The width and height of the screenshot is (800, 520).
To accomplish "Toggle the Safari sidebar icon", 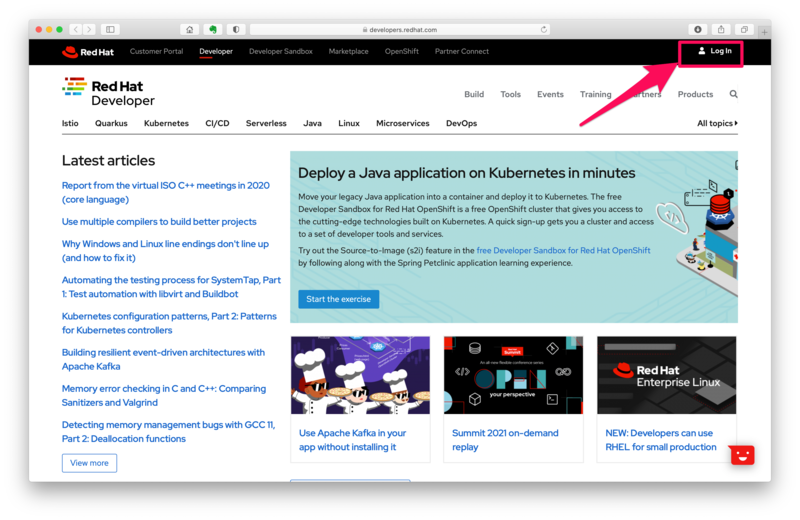I will (110, 30).
